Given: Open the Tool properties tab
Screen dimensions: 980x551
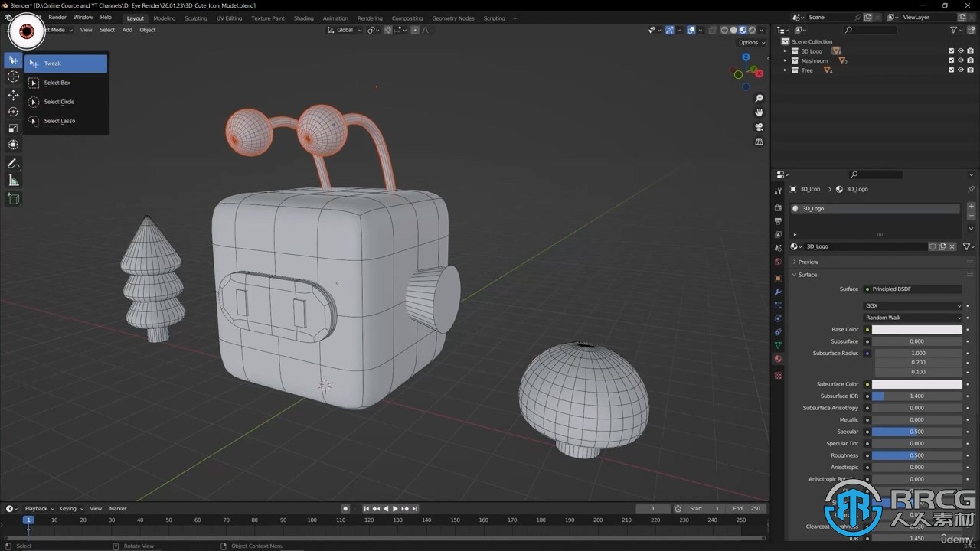Looking at the screenshot, I should click(778, 191).
